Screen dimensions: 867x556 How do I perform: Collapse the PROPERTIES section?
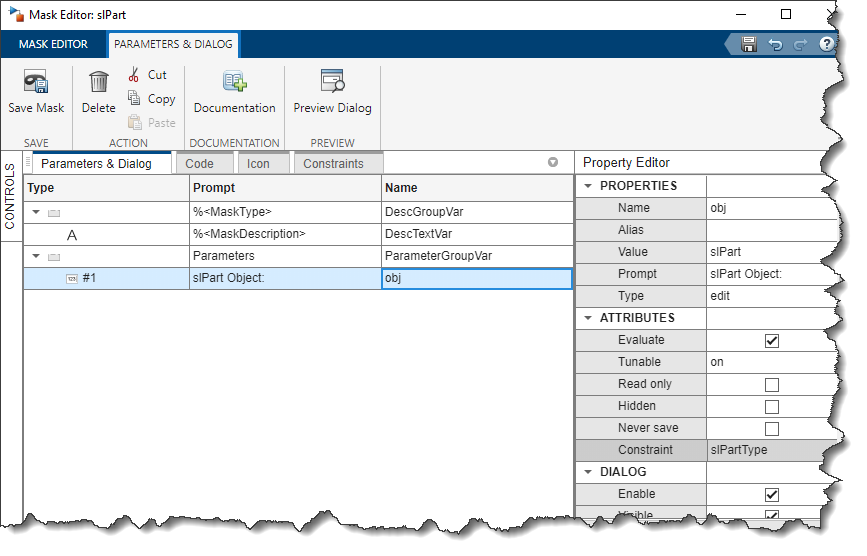pos(586,186)
